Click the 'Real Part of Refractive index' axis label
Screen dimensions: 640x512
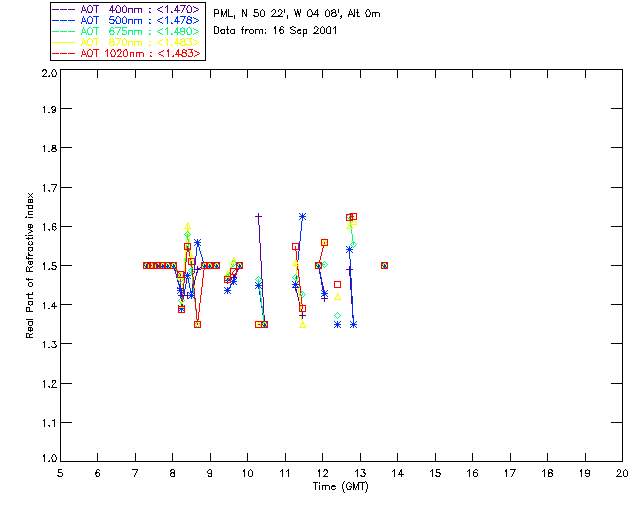click(29, 265)
